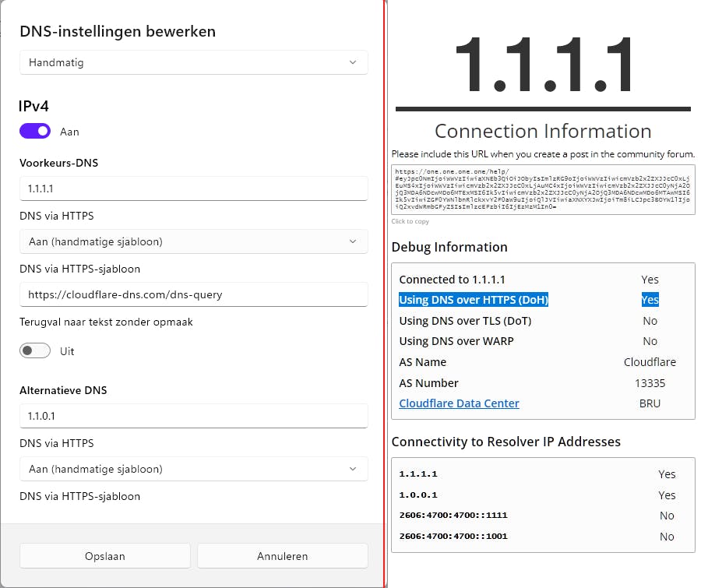Open the Cloudflare Data Center link

point(459,403)
